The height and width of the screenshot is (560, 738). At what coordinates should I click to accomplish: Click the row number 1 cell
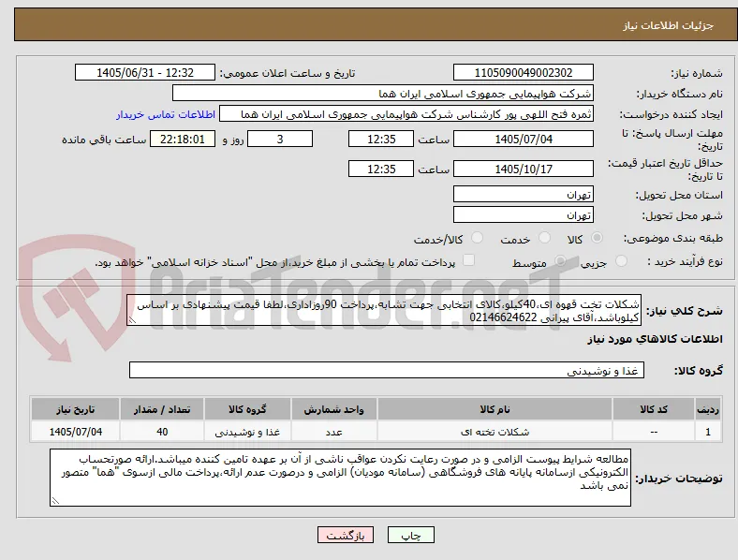(708, 432)
